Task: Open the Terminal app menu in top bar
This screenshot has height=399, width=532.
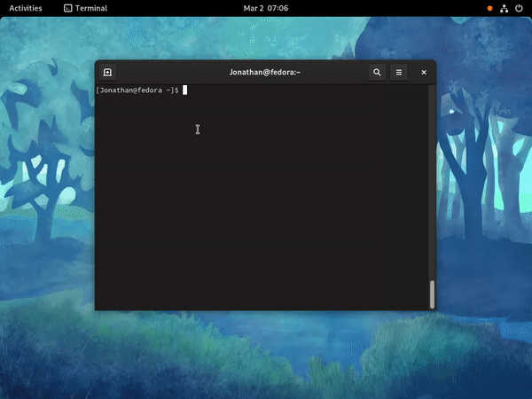Action: 85,8
